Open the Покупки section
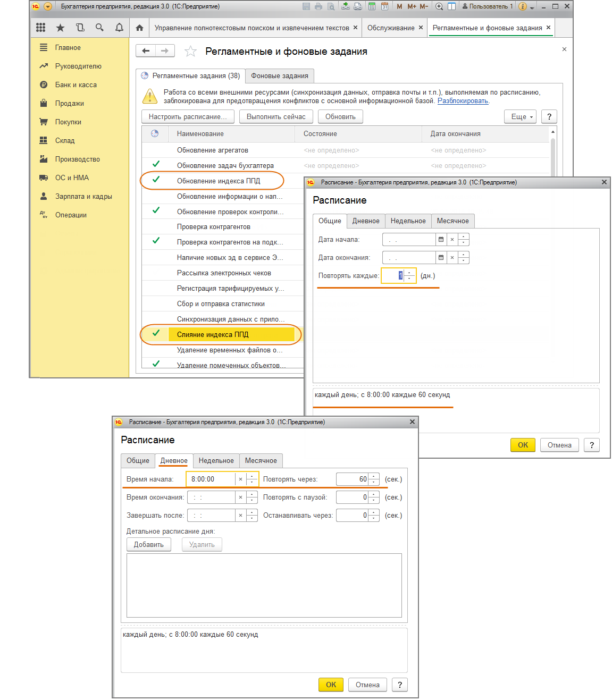 pos(68,122)
